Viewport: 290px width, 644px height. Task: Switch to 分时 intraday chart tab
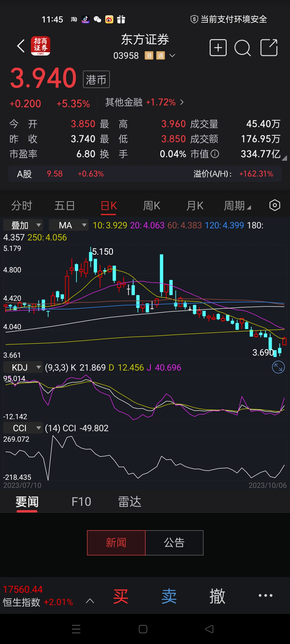pos(21,206)
